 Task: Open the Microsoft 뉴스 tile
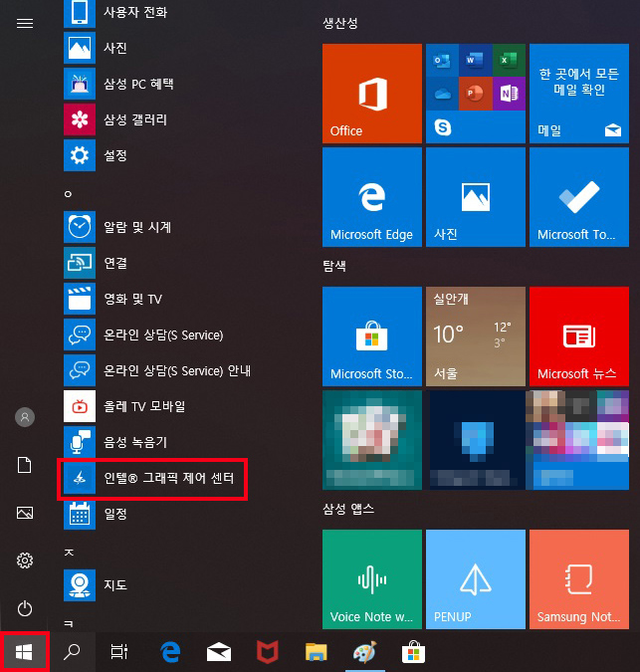point(579,336)
